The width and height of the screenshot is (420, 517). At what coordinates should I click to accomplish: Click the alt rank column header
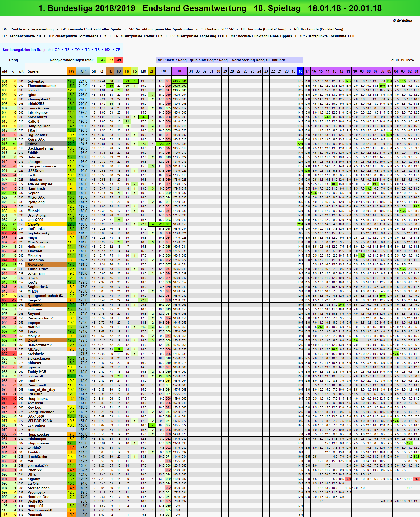21,71
